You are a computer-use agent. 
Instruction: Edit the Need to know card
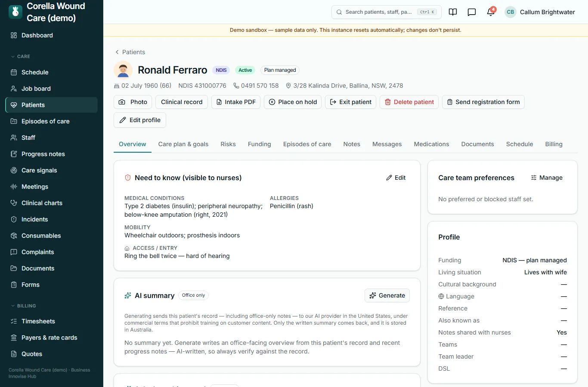pos(396,178)
